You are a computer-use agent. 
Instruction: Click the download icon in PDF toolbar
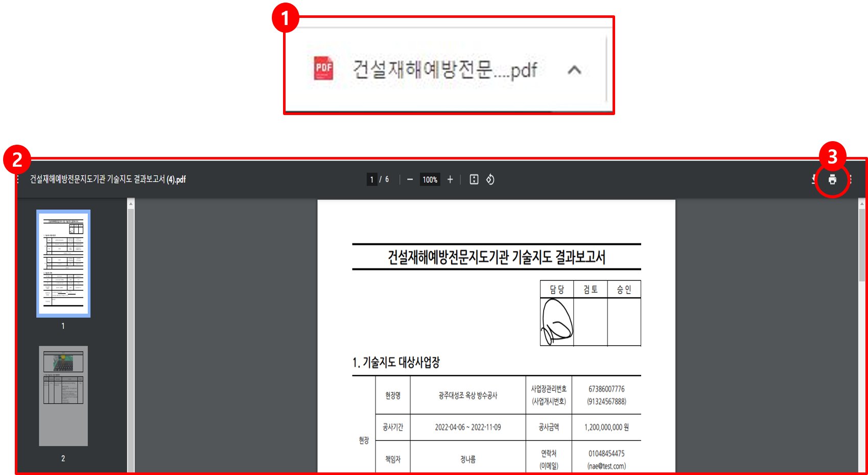814,179
